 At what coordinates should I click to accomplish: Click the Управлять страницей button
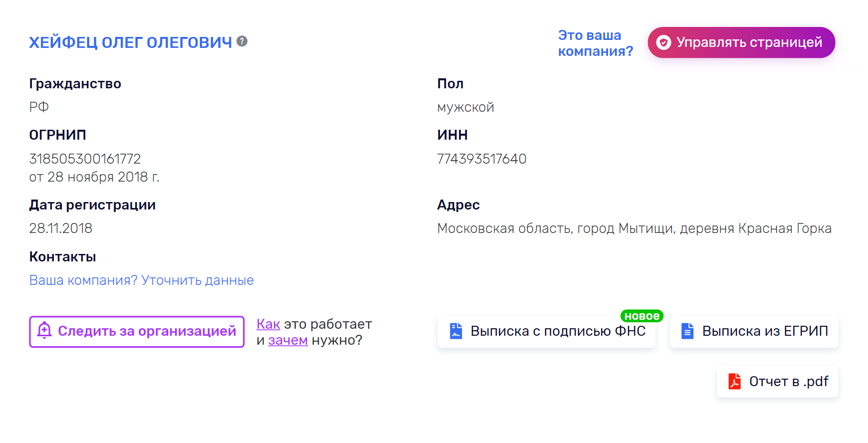coord(741,42)
